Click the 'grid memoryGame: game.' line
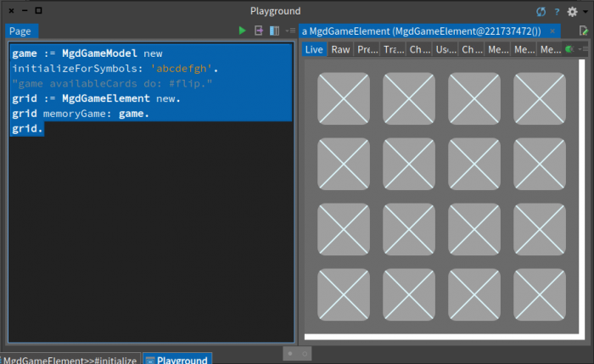 [81, 114]
